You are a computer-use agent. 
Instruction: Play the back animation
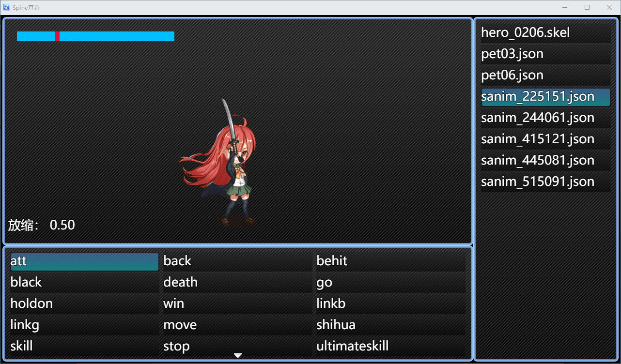click(237, 261)
